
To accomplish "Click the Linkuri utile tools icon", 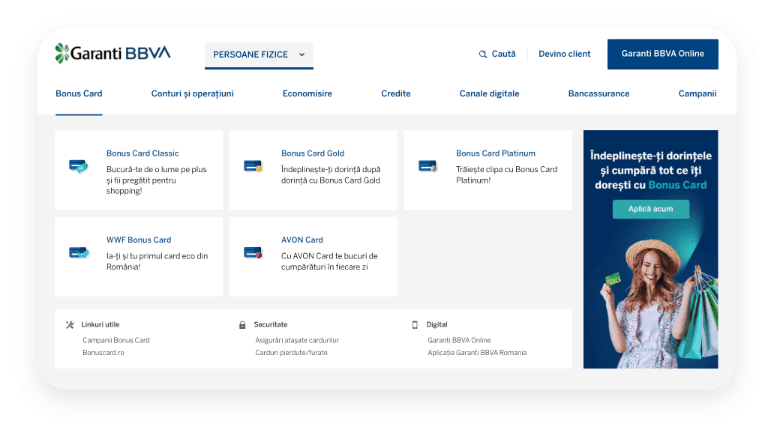I will pyautogui.click(x=70, y=324).
